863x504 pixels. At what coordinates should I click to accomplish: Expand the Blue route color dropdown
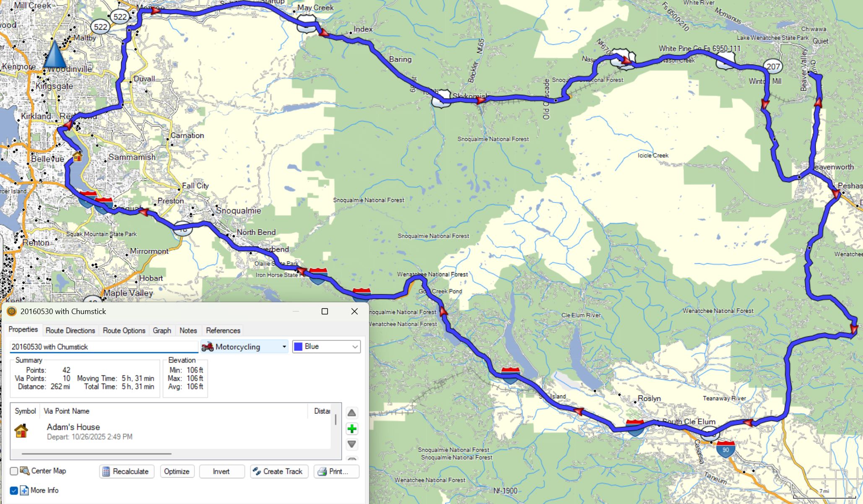(326, 347)
